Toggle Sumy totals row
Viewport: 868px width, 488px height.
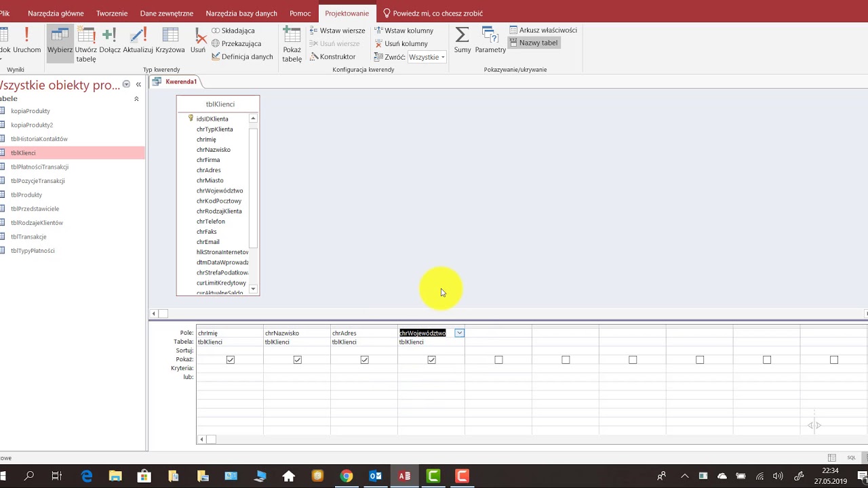coord(462,41)
